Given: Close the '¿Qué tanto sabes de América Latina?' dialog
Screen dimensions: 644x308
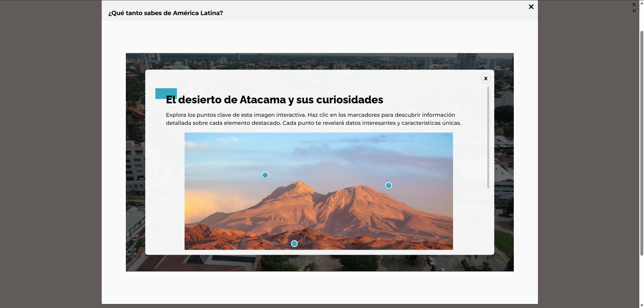Looking at the screenshot, I should (x=531, y=7).
